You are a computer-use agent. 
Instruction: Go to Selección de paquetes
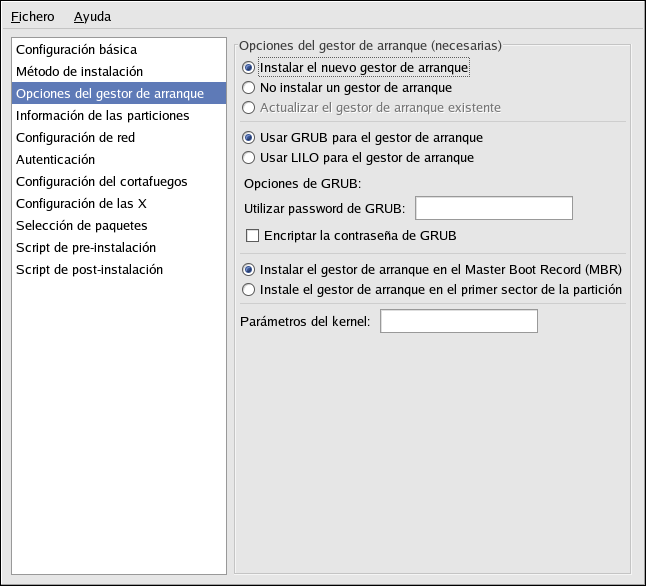click(x=81, y=225)
